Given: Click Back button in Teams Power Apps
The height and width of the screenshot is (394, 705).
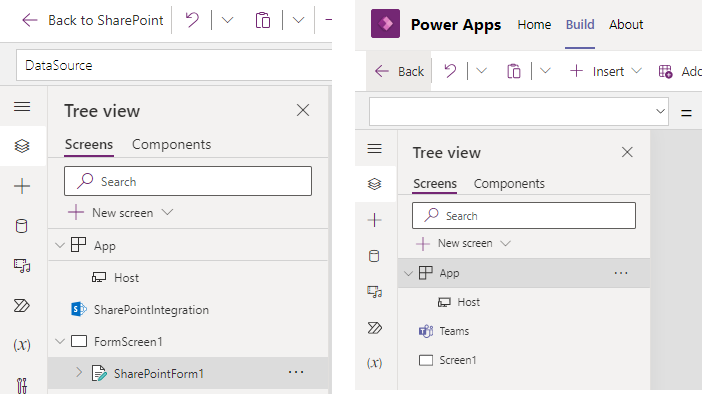Looking at the screenshot, I should click(399, 71).
